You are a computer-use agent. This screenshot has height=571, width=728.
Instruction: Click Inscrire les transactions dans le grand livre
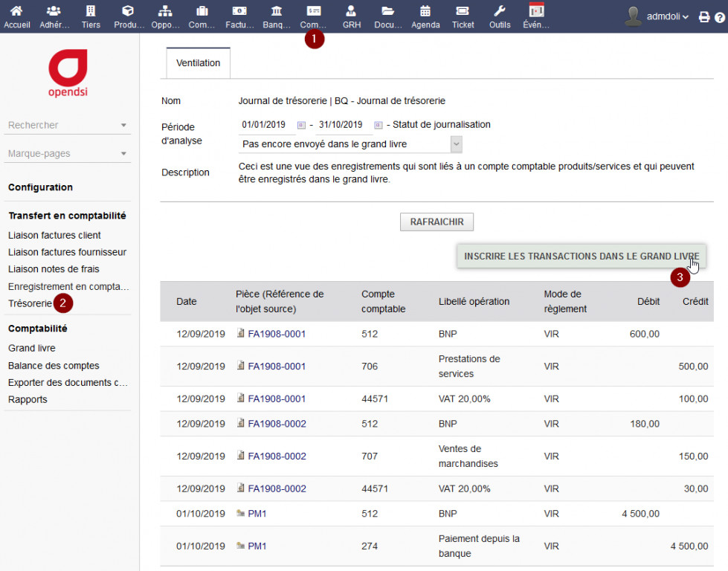pos(581,256)
